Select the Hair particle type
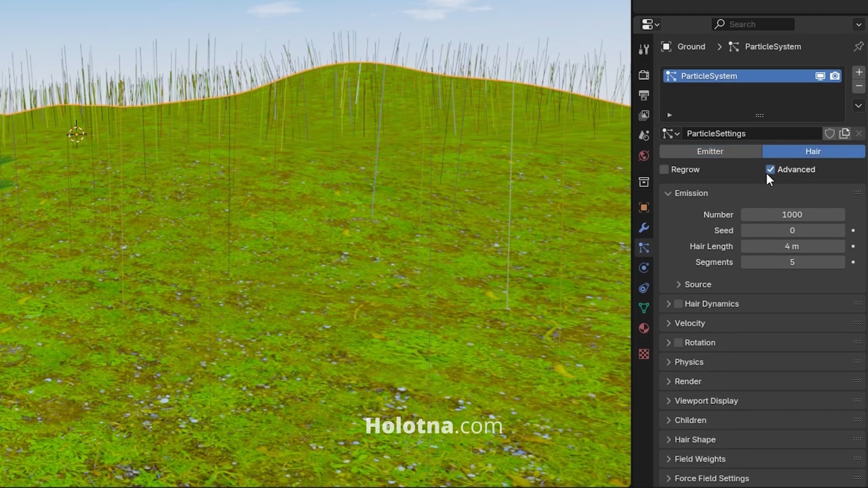This screenshot has width=868, height=488. 813,151
